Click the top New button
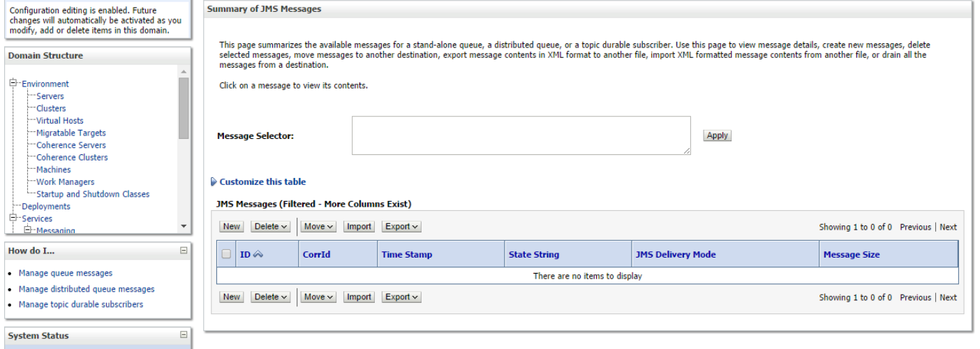The image size is (980, 349). pyautogui.click(x=232, y=227)
